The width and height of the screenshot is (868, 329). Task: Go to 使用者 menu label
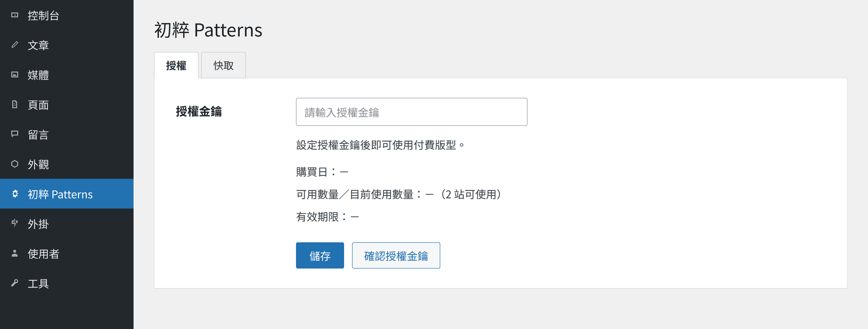pos(44,254)
